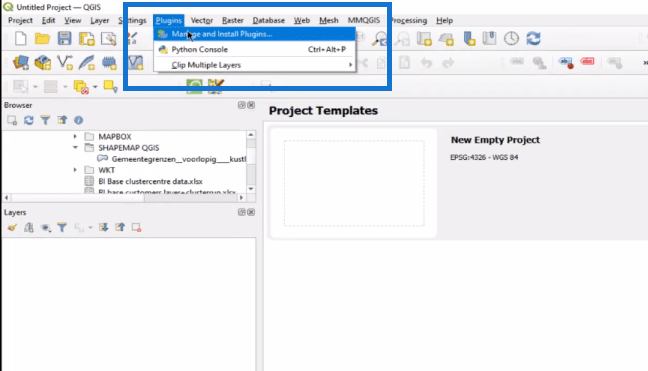Viewport: 648px width, 371px height.
Task: Filter legend by map content in Layers
Action: click(x=62, y=227)
